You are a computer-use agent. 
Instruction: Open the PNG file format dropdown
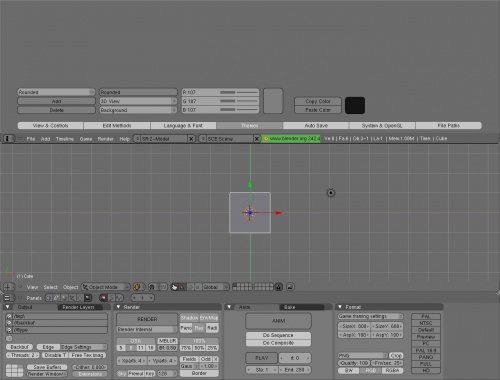[x=363, y=356]
